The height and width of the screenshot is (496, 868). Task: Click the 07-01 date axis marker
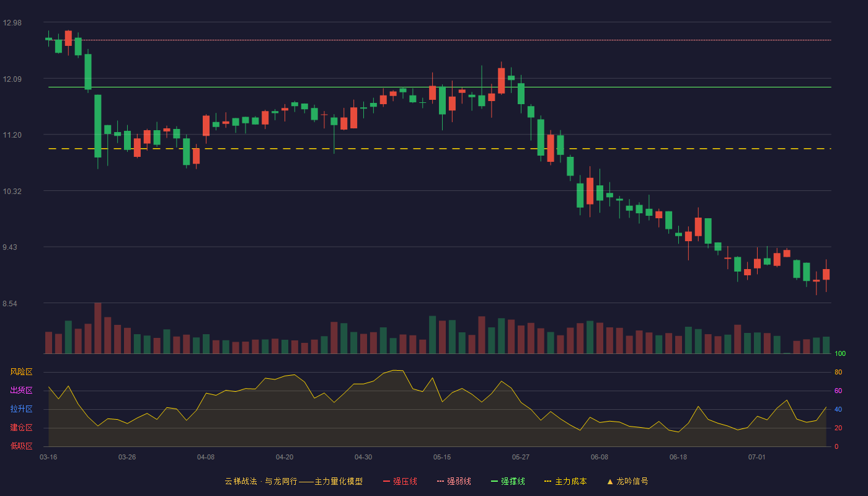tap(757, 457)
